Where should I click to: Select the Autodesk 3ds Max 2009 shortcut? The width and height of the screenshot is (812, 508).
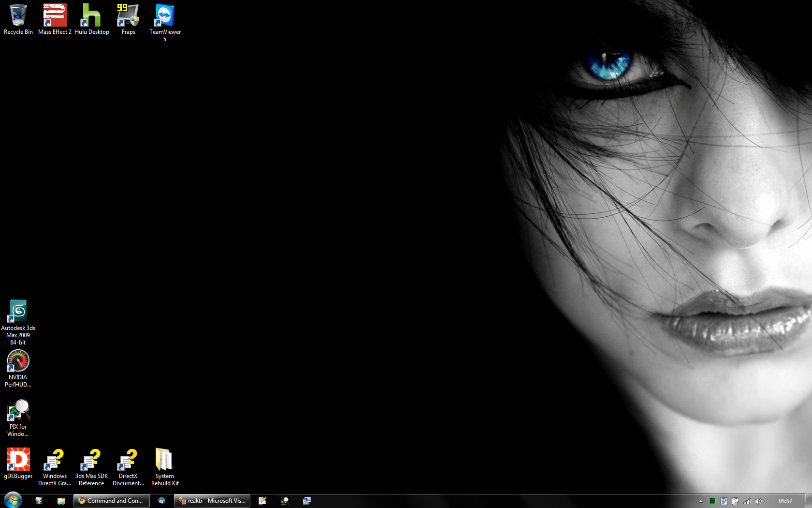coord(18,312)
